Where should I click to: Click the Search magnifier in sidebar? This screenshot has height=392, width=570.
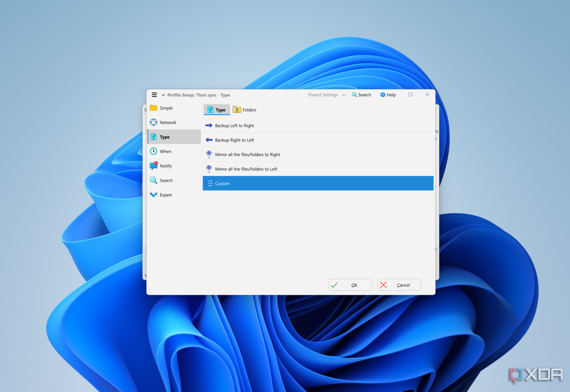(153, 180)
